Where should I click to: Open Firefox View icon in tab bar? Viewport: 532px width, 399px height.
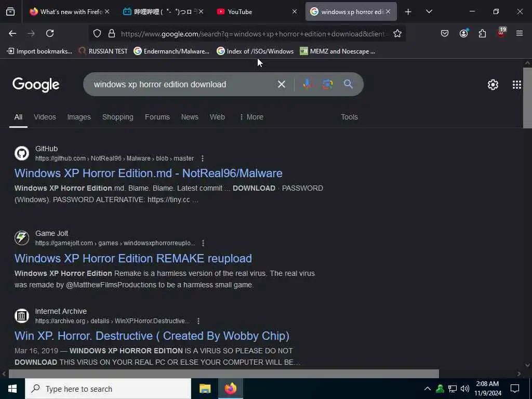tap(10, 12)
